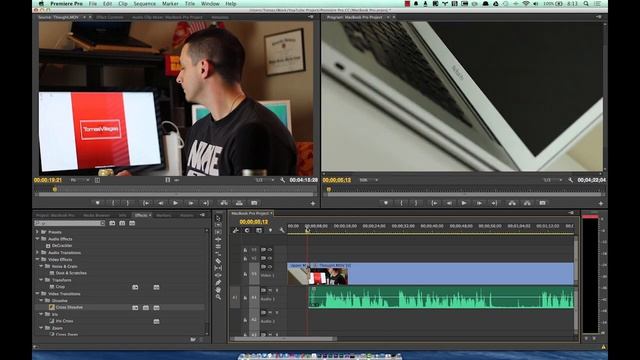The width and height of the screenshot is (640, 360).
Task: Play the clip in Source monitor
Action: (x=176, y=203)
